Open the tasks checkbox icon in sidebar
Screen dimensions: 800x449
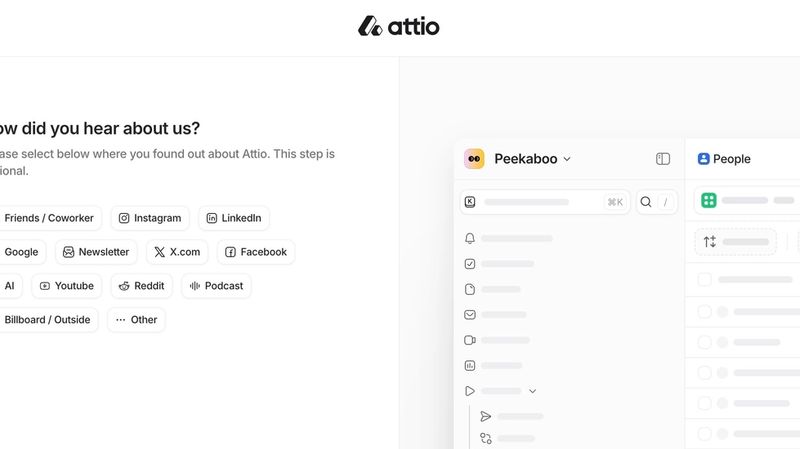(470, 264)
